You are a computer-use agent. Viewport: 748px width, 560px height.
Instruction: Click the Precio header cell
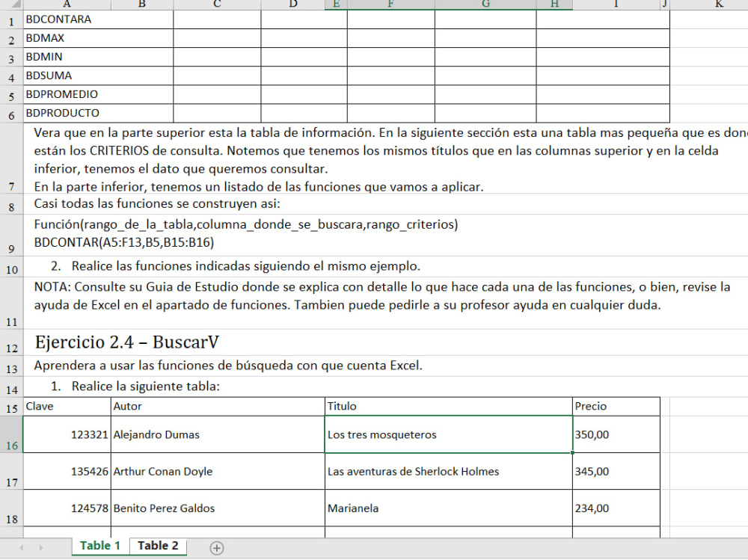[x=616, y=407]
